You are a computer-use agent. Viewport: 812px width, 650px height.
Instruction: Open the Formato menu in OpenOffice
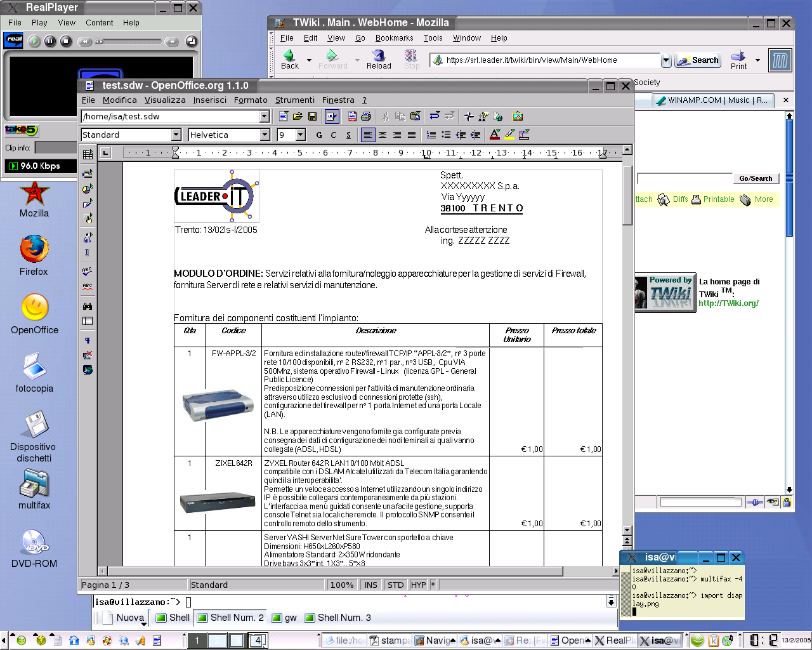[251, 100]
